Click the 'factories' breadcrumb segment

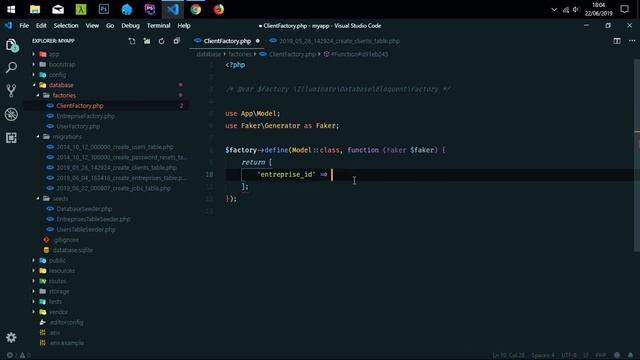pyautogui.click(x=240, y=54)
